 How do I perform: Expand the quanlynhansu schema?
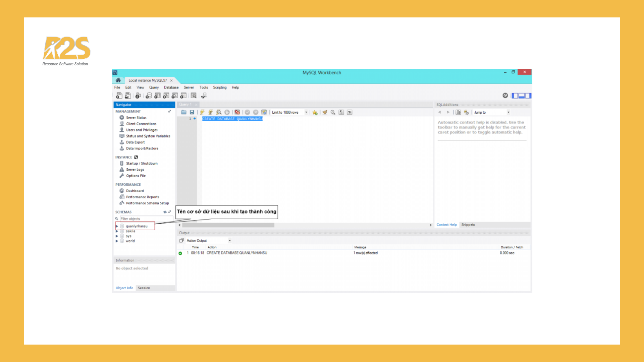[x=117, y=226]
